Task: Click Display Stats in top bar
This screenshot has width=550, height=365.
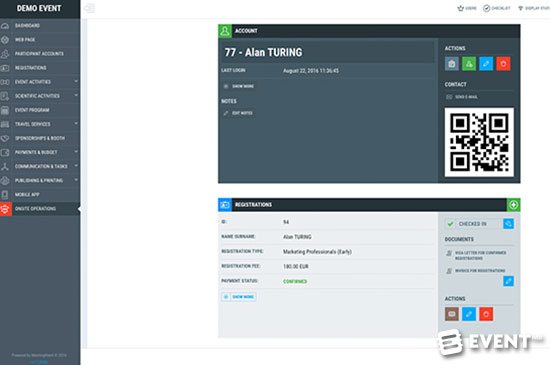Action: point(534,8)
